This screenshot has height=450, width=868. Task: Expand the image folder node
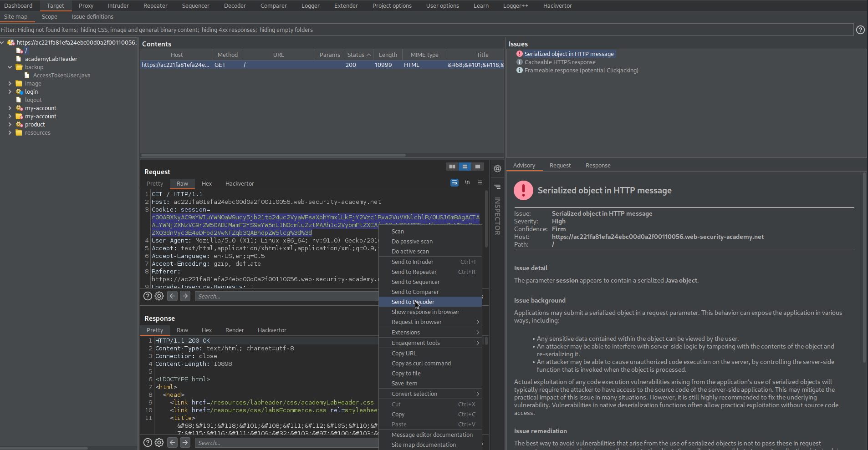coord(10,83)
